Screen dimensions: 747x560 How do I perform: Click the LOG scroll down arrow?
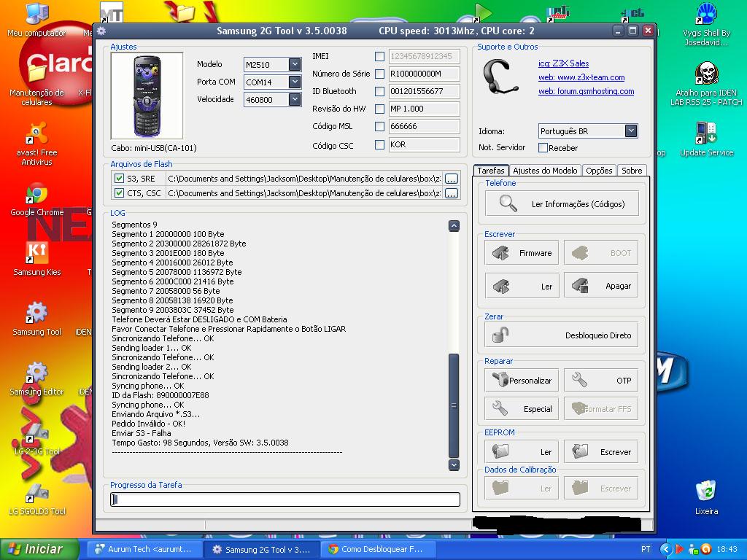click(x=454, y=464)
